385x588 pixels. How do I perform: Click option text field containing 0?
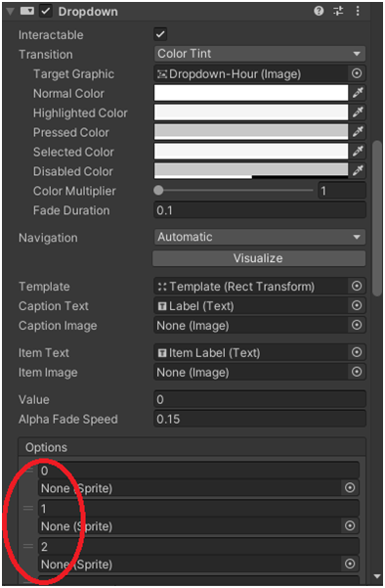[x=198, y=471]
